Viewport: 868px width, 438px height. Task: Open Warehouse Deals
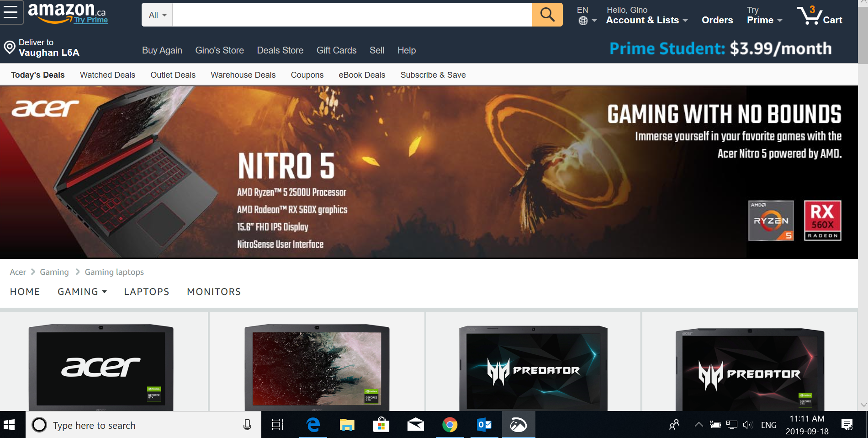243,75
